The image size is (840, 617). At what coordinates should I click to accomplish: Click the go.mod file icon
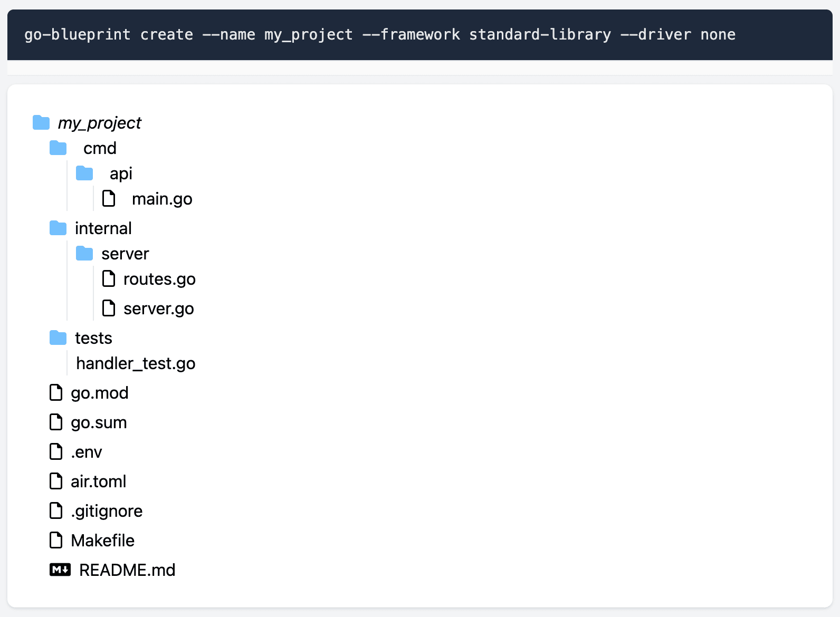tap(56, 392)
